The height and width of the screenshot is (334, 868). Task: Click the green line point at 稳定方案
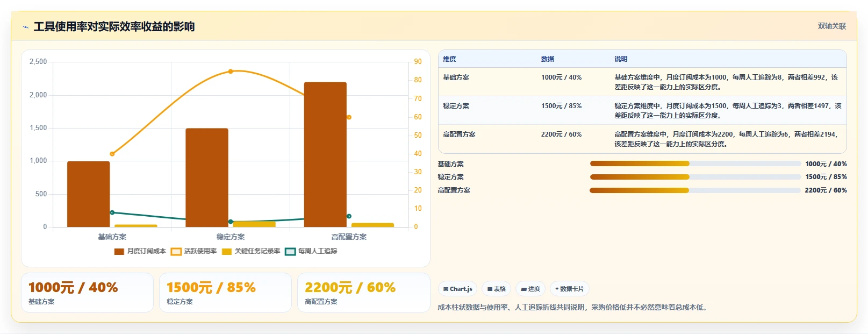(231, 222)
